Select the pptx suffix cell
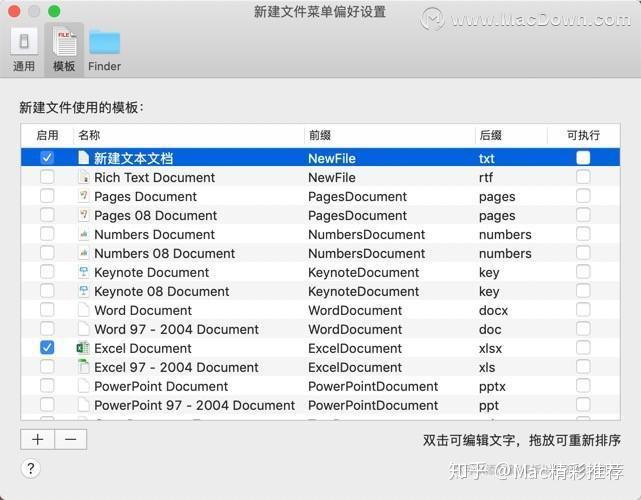 tap(492, 386)
